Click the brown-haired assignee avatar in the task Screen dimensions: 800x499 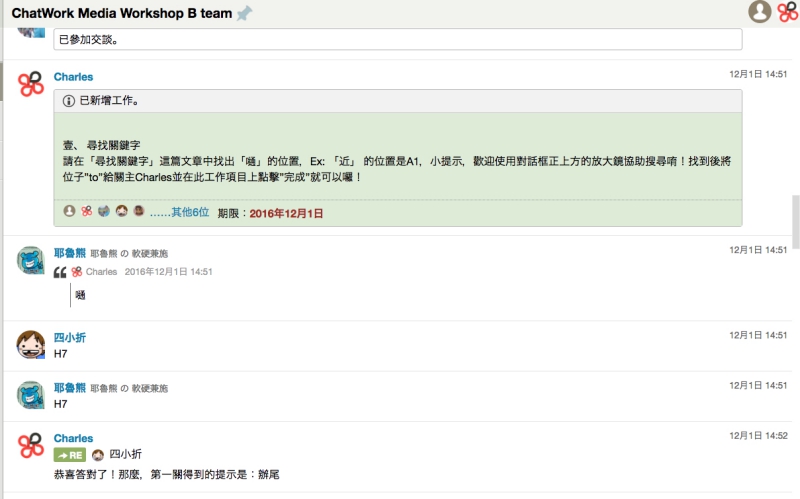click(121, 211)
